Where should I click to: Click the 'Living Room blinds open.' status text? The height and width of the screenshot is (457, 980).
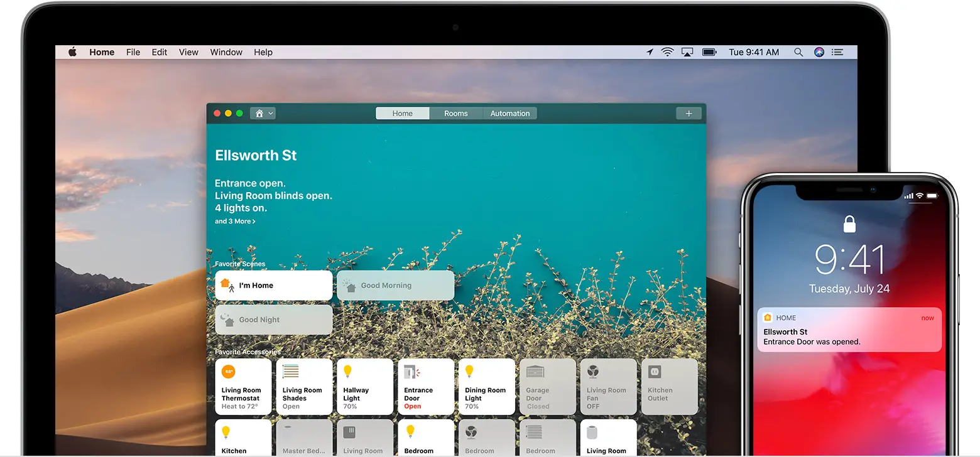(273, 195)
